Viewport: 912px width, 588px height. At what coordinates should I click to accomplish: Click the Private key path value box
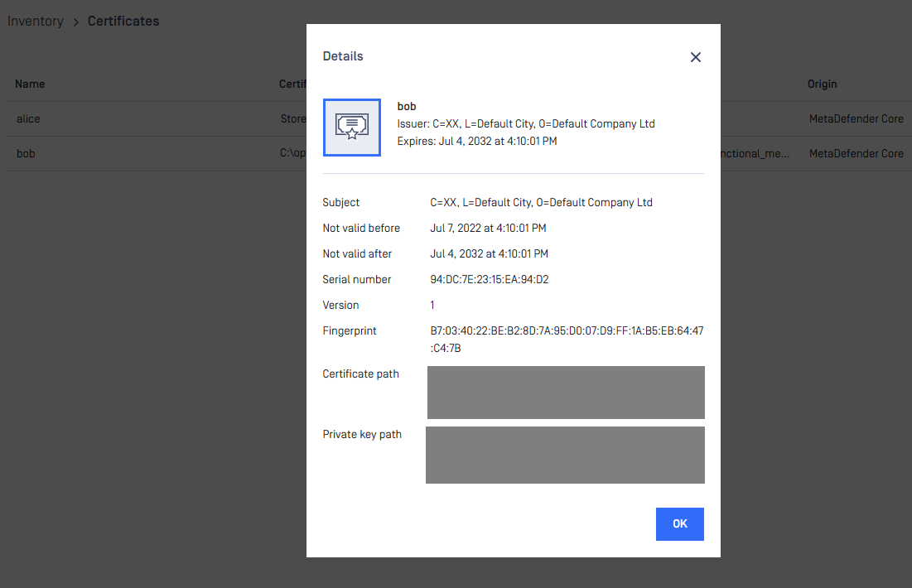565,455
